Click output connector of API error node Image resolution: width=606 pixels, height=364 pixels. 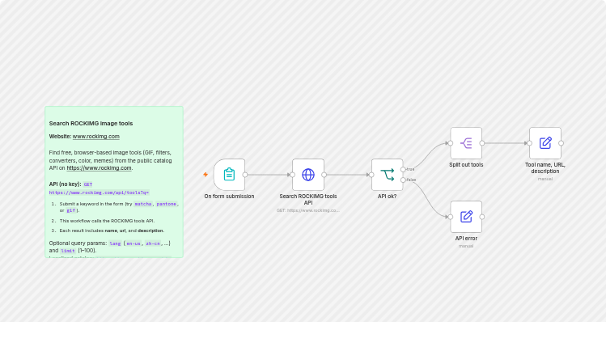(482, 217)
